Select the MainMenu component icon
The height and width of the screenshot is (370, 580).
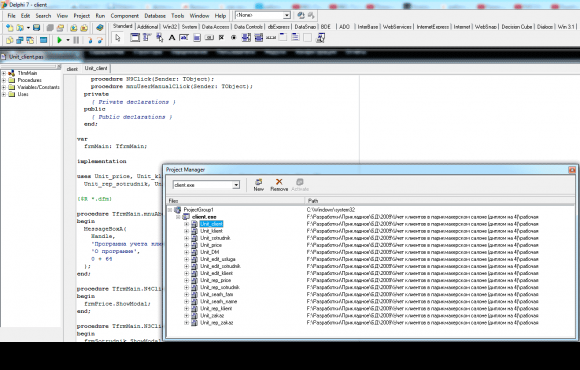147,38
